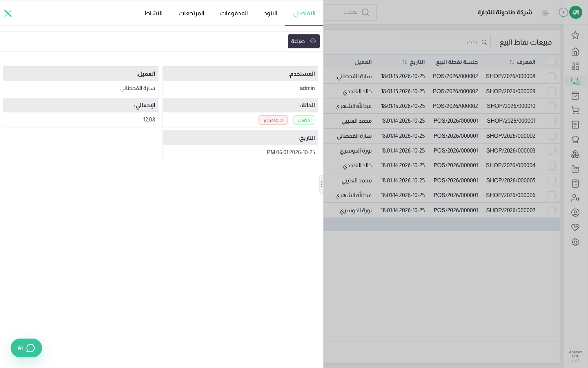The image size is (588, 368).
Task: Click the لديها مرتجع status badge
Action: (273, 120)
